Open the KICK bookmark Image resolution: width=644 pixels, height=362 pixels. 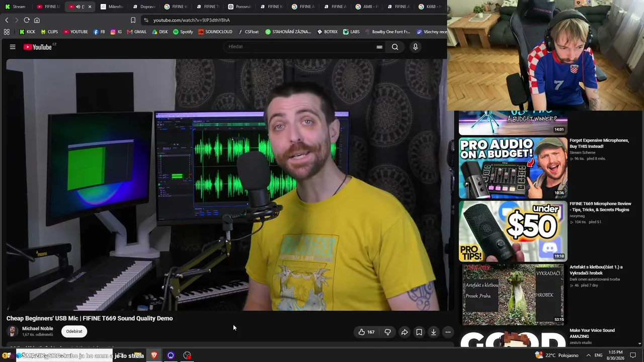click(27, 32)
